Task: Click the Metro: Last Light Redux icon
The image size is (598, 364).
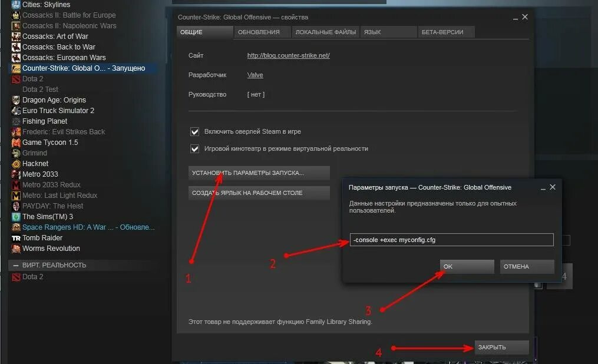Action: [x=16, y=196]
